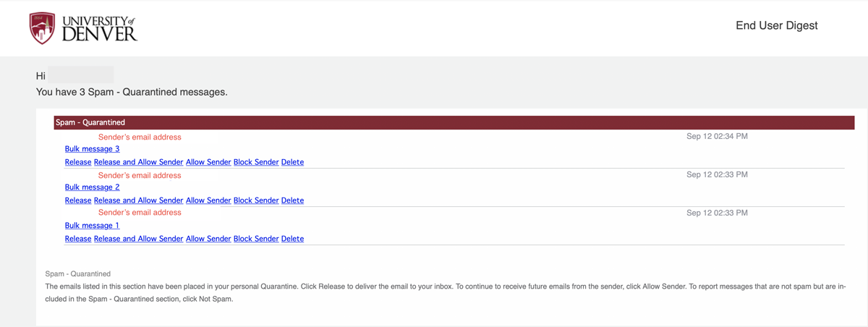Image resolution: width=868 pixels, height=327 pixels.
Task: Release Bulk message 3 to inbox
Action: (x=78, y=162)
